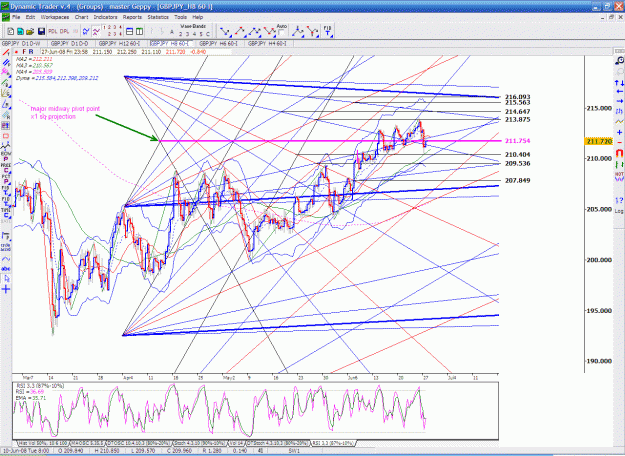Viewport: 625px width, 456px height.
Task: Select Wave Bands number 2
Action: coord(181,34)
